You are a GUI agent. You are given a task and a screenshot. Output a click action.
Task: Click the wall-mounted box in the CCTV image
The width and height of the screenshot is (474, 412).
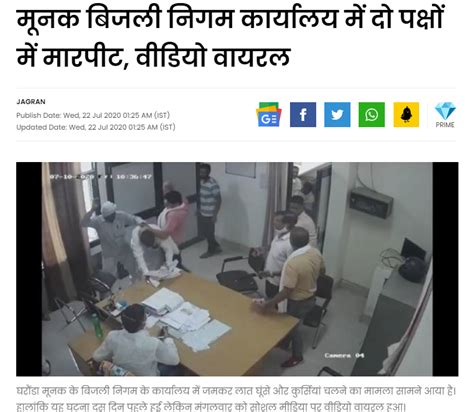pyautogui.click(x=371, y=203)
